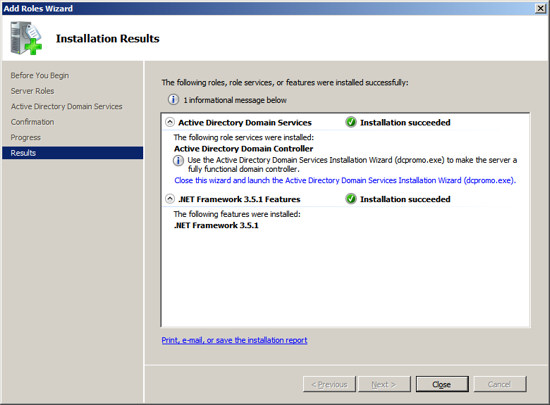Launch the dcpromo.exe wizard via blue link

tap(345, 180)
